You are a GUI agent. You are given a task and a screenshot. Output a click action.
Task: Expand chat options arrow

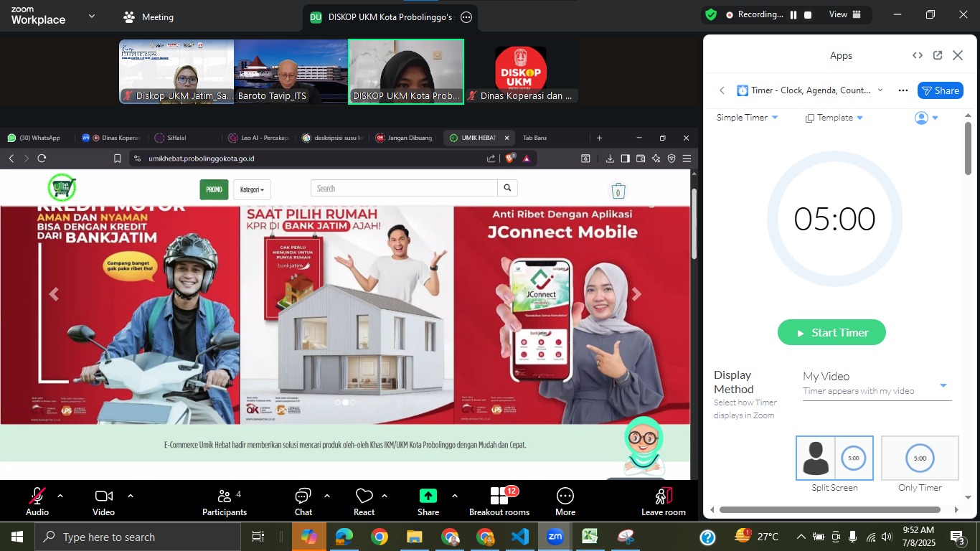pos(327,496)
